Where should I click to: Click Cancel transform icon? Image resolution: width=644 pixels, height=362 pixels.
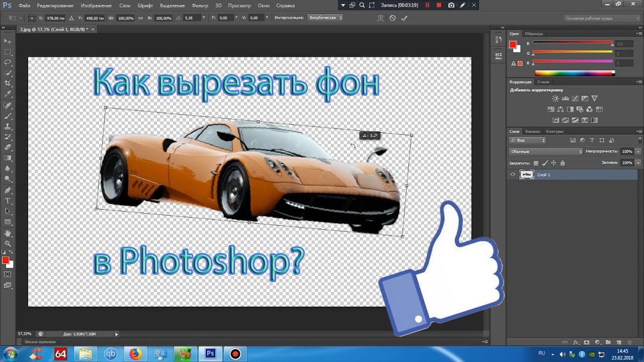click(x=392, y=18)
